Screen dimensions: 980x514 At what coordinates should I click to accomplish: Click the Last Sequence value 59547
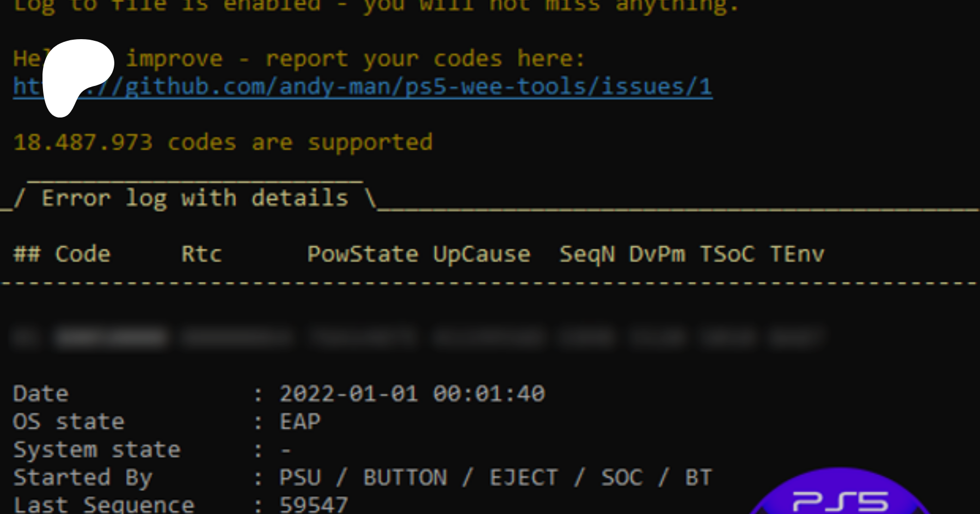click(x=314, y=505)
